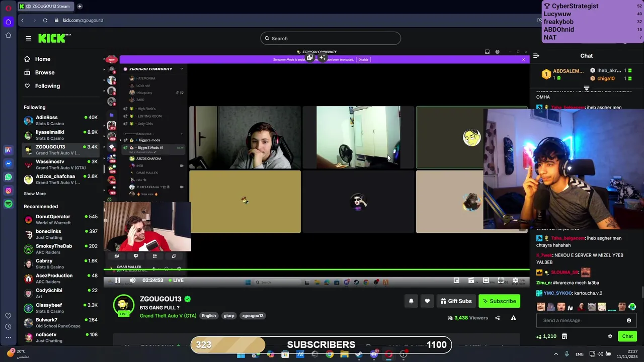Open Wassimostv channel from Following
Screen dimensions: 644x362
coord(60,164)
